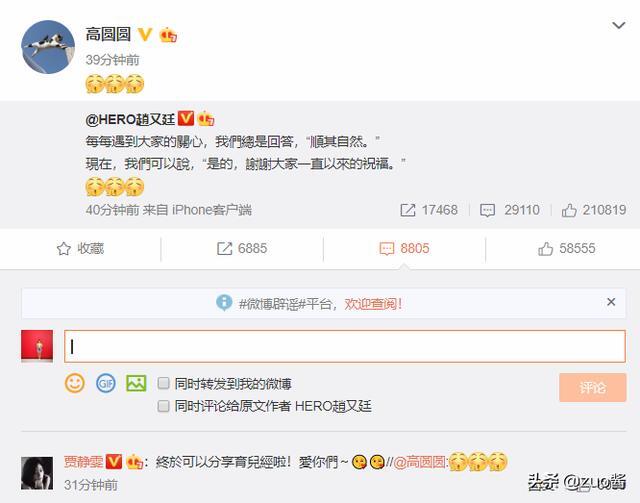Open the 欢迎查阅 link in the notice banner

click(x=373, y=304)
